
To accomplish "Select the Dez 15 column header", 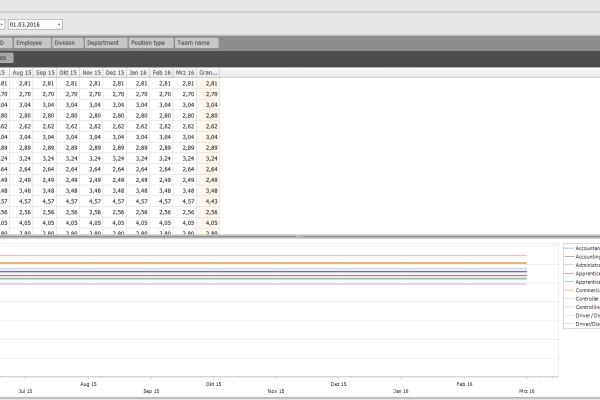I will (116, 73).
